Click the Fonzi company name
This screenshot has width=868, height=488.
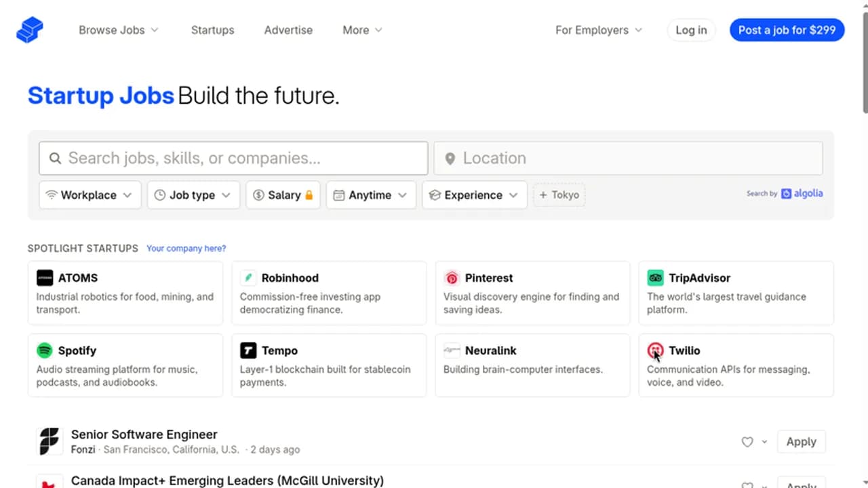click(83, 449)
